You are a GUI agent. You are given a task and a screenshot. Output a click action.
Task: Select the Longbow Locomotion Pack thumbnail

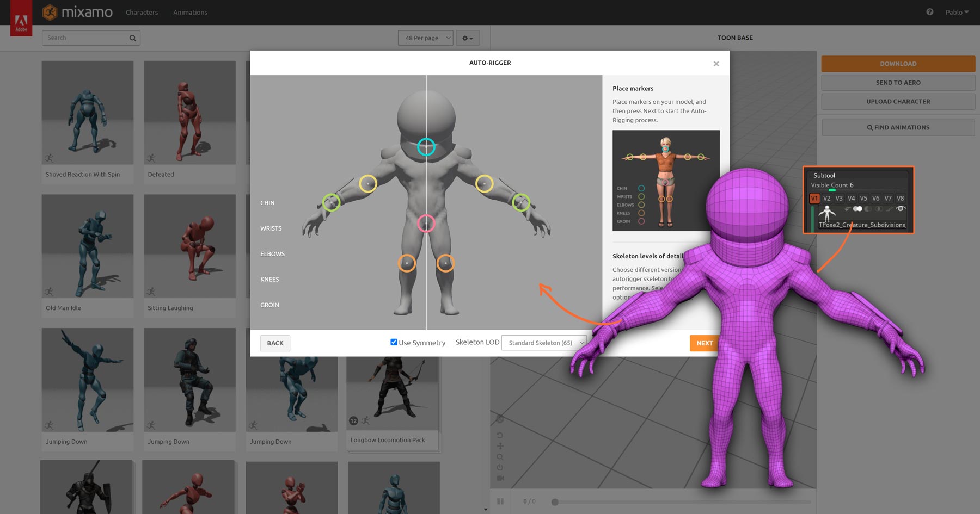(x=393, y=393)
